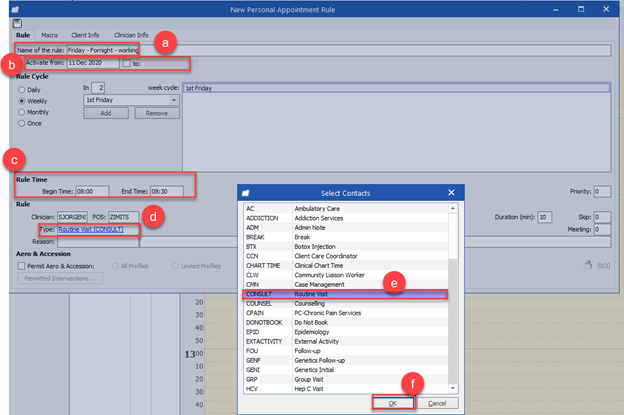
Task: Select the AC Ambulatory Care row
Action: click(345, 208)
